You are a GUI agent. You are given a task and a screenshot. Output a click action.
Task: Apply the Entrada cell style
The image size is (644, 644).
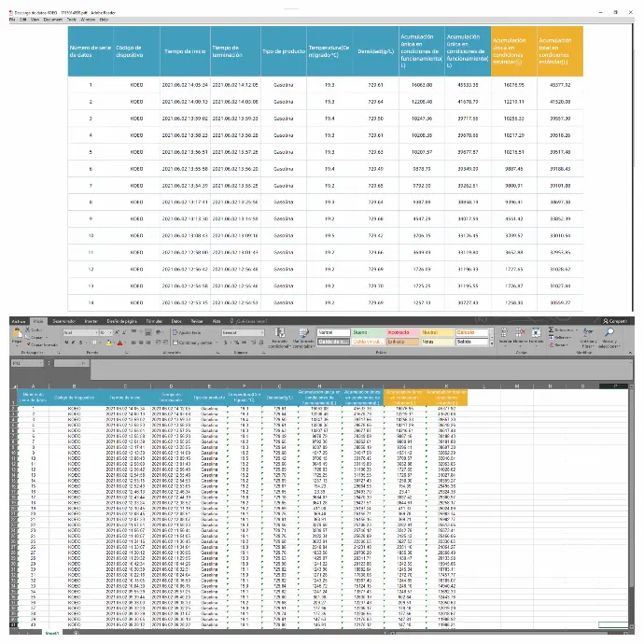coord(402,342)
